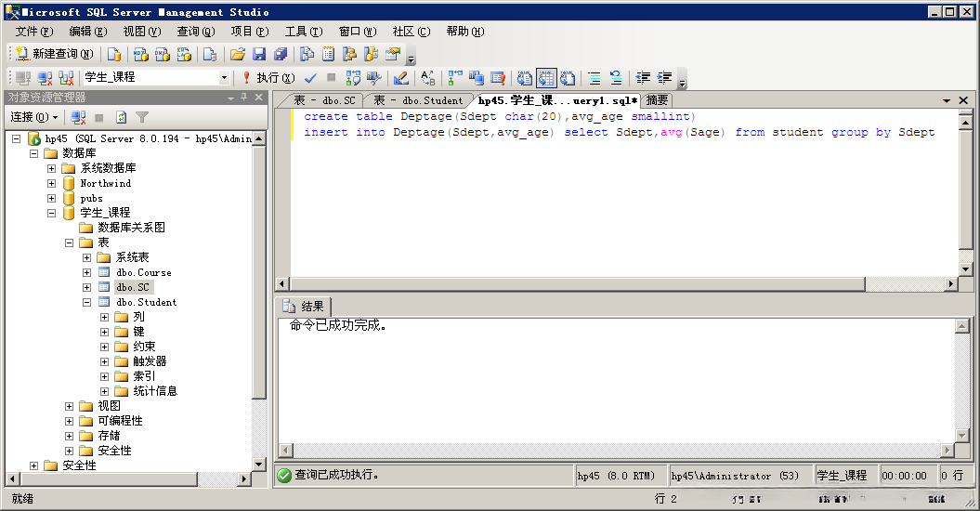The width and height of the screenshot is (980, 511).
Task: Switch to the 摘要 tab
Action: (657, 100)
